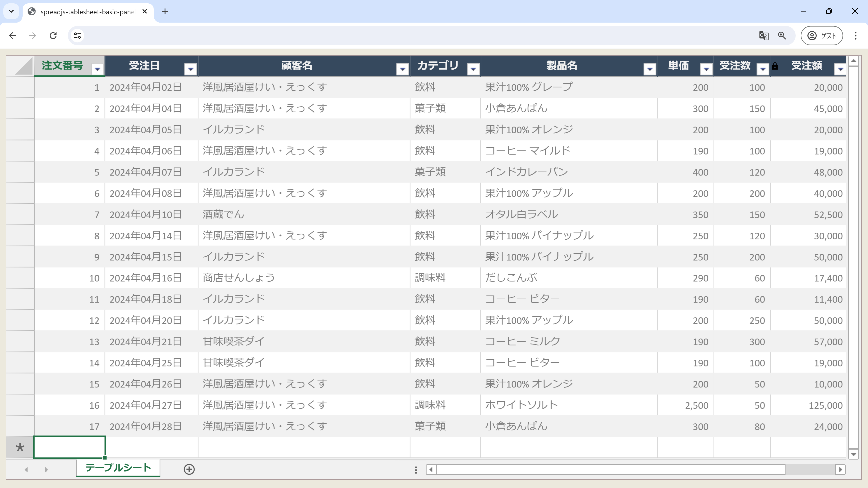Select the cell 2024年04月28日
This screenshot has height=488, width=868.
point(152,426)
